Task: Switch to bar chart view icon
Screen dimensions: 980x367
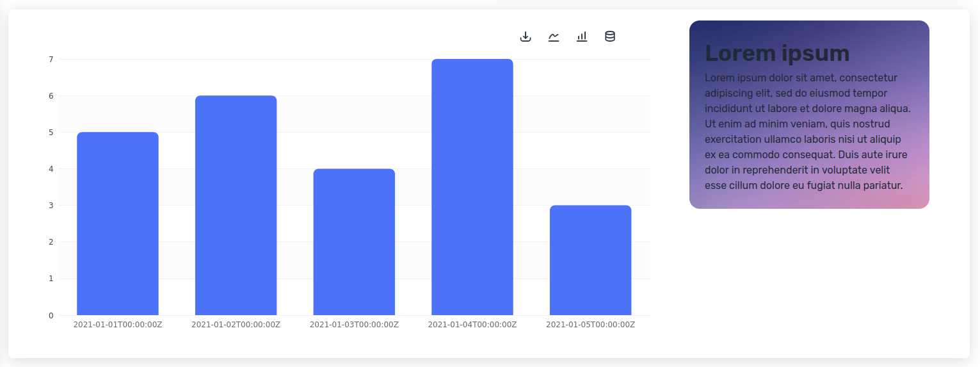Action: pyautogui.click(x=582, y=37)
